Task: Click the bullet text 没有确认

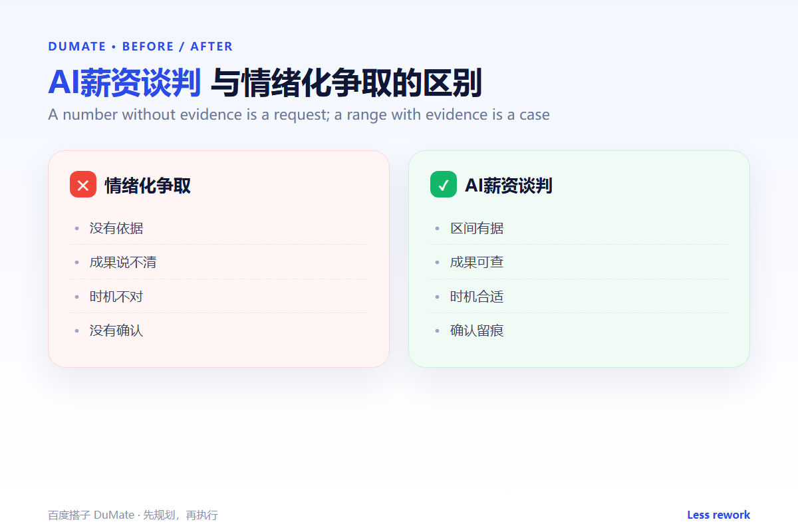Action: [x=116, y=330]
